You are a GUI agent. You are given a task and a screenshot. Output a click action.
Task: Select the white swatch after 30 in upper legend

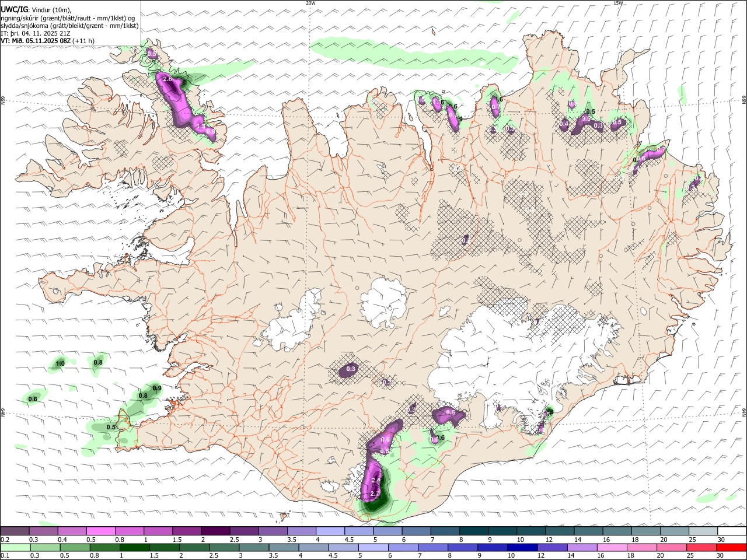click(732, 531)
